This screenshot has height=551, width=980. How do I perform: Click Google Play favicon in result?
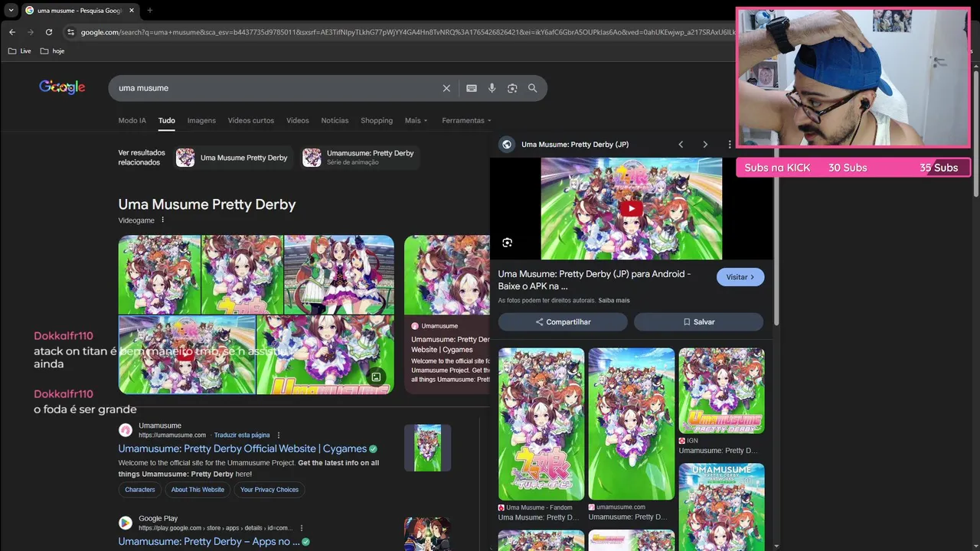point(126,523)
